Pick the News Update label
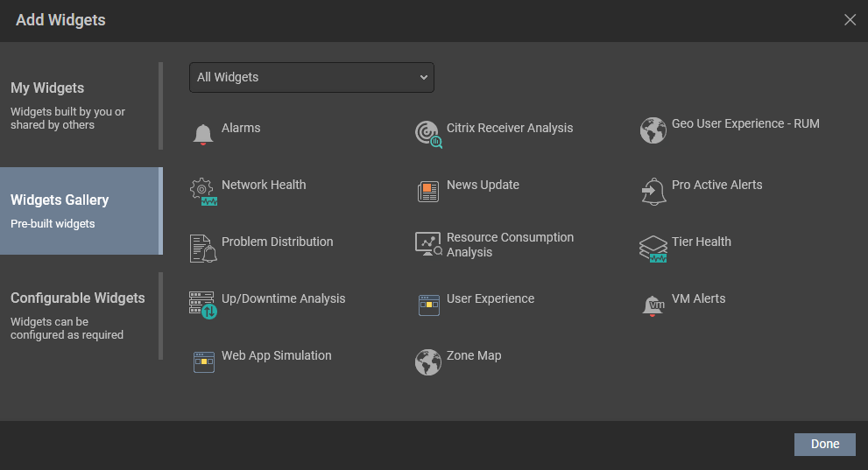This screenshot has height=470, width=868. [483, 185]
